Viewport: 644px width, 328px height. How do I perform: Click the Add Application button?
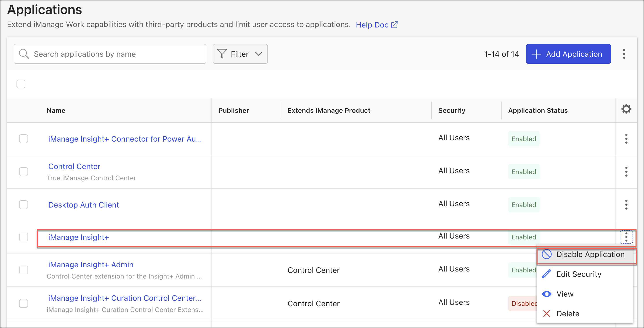(x=568, y=54)
